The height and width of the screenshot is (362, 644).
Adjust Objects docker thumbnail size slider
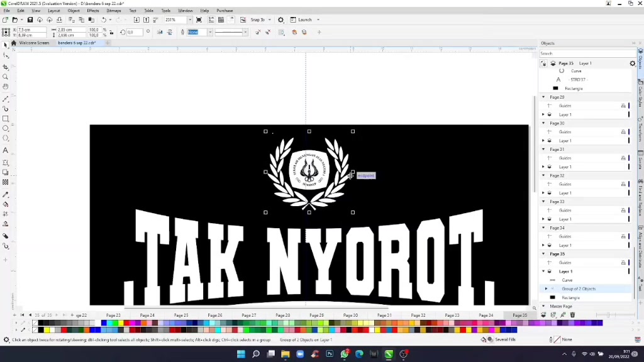pyautogui.click(x=608, y=315)
